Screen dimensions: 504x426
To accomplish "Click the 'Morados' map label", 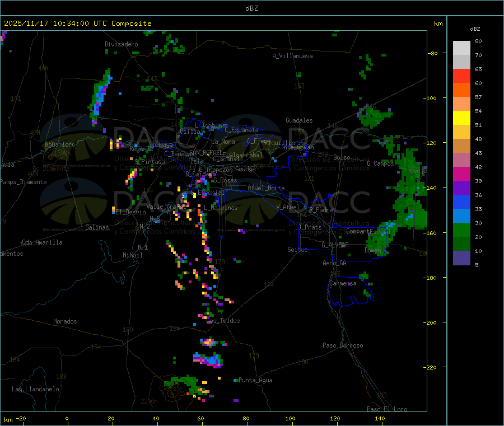I will (x=66, y=321).
